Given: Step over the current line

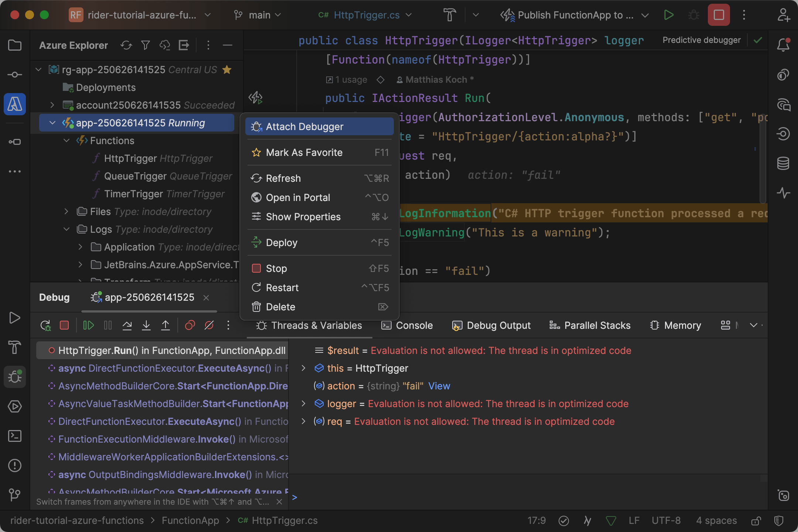Looking at the screenshot, I should coord(127,325).
